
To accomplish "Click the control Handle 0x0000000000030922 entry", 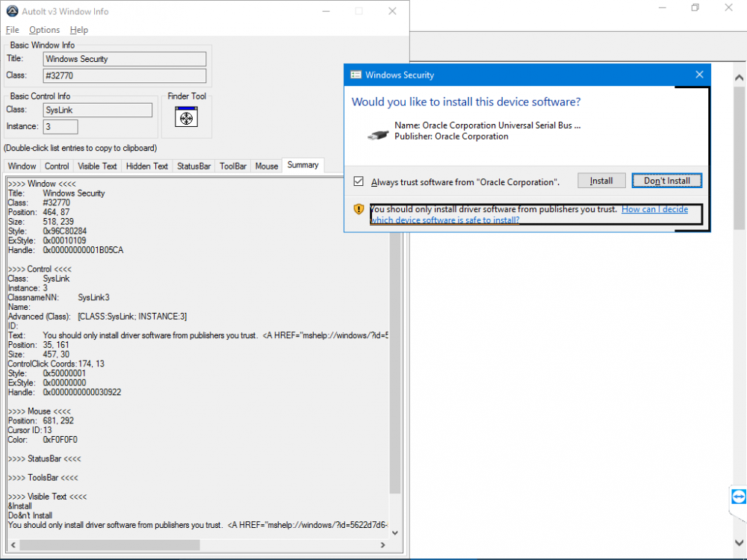I will click(x=64, y=393).
